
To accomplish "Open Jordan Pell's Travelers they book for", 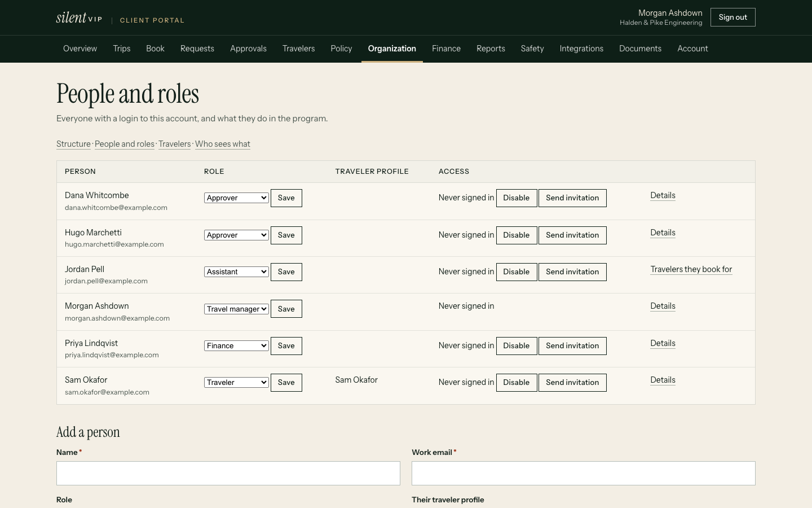I will click(691, 269).
